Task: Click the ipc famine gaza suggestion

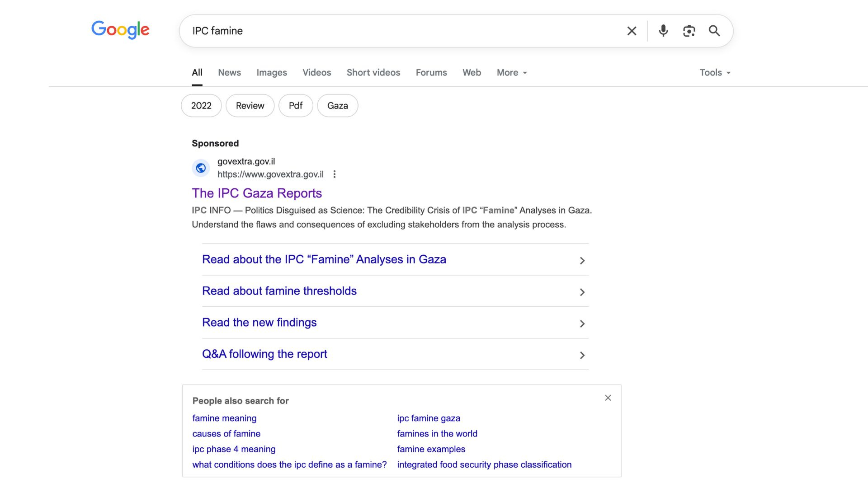Action: pyautogui.click(x=429, y=418)
